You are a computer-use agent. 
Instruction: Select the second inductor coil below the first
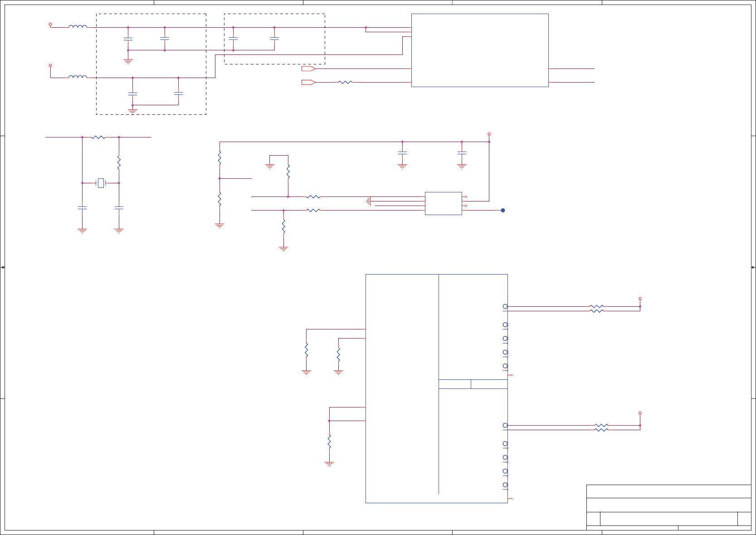tap(78, 77)
